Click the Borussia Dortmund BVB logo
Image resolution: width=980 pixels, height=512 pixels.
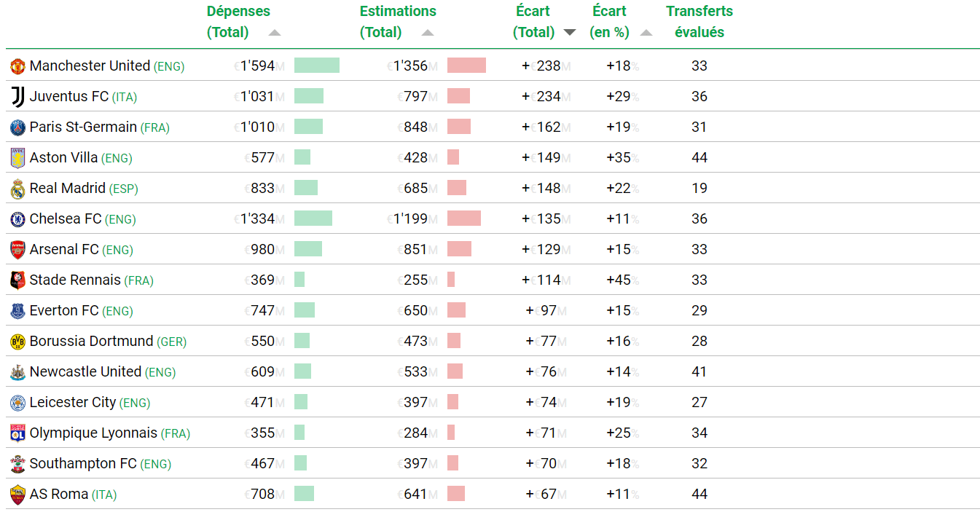[17, 342]
